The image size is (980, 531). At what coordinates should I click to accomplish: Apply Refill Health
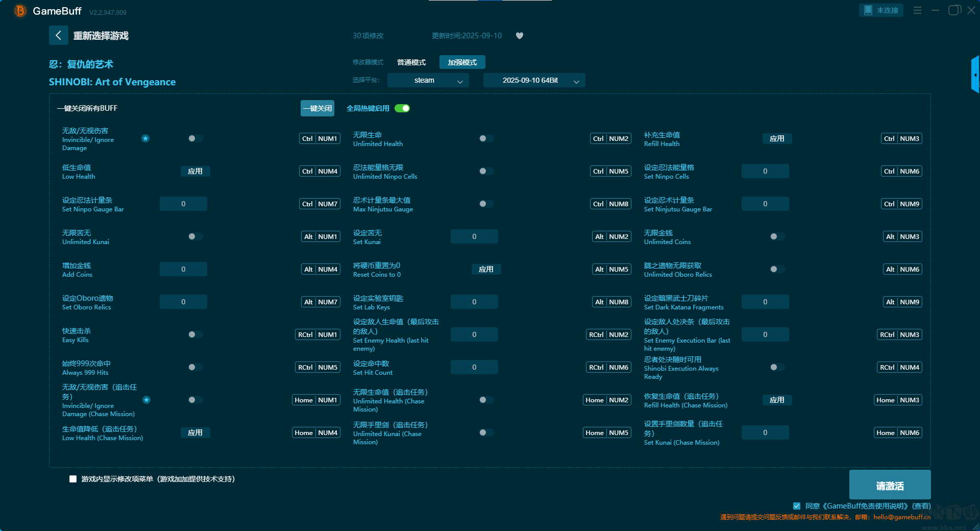777,138
